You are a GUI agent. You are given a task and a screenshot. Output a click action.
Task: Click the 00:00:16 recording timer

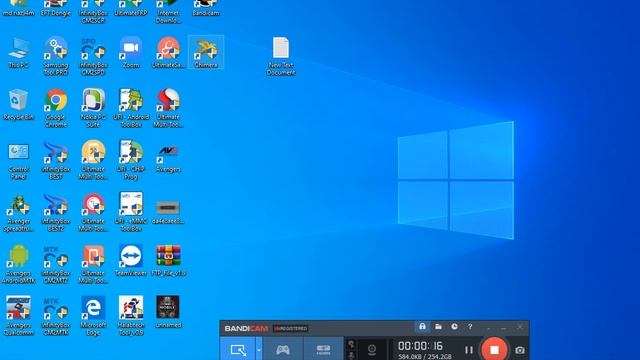click(420, 346)
